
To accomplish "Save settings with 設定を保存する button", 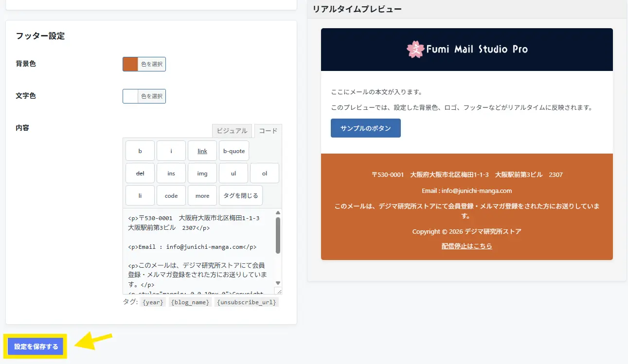I will click(x=36, y=347).
